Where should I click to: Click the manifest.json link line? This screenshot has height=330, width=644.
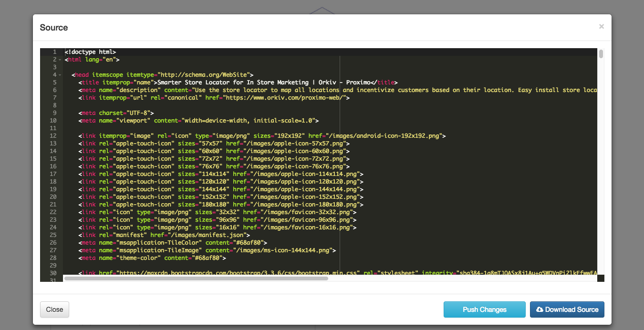(165, 235)
